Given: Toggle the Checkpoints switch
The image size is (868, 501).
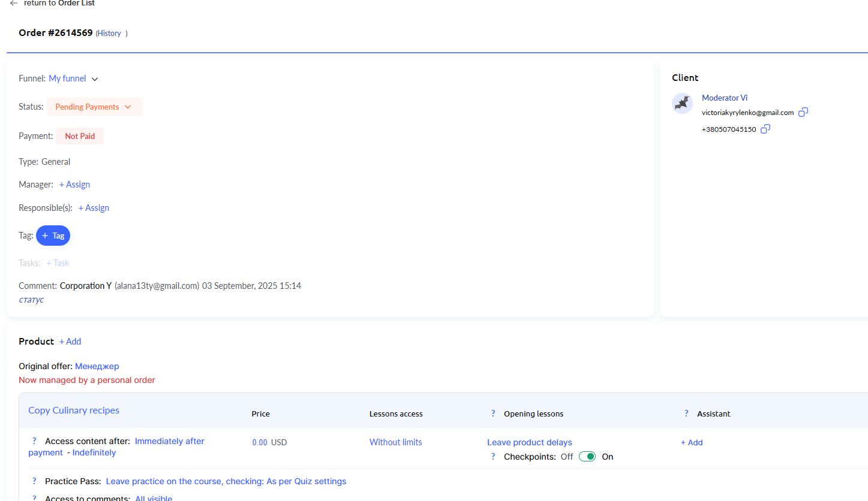Looking at the screenshot, I should click(587, 457).
